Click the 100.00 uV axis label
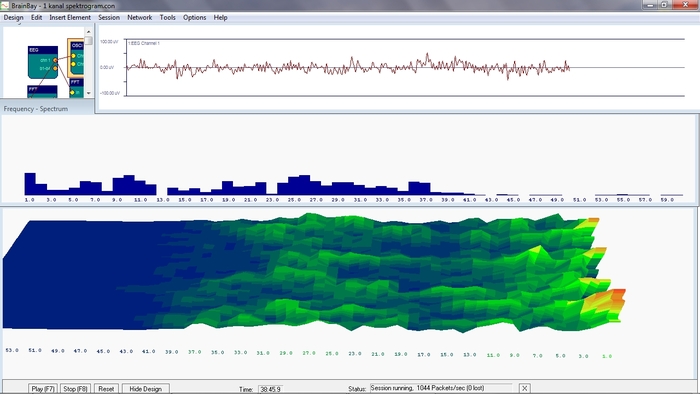The height and width of the screenshot is (394, 700). tap(109, 41)
